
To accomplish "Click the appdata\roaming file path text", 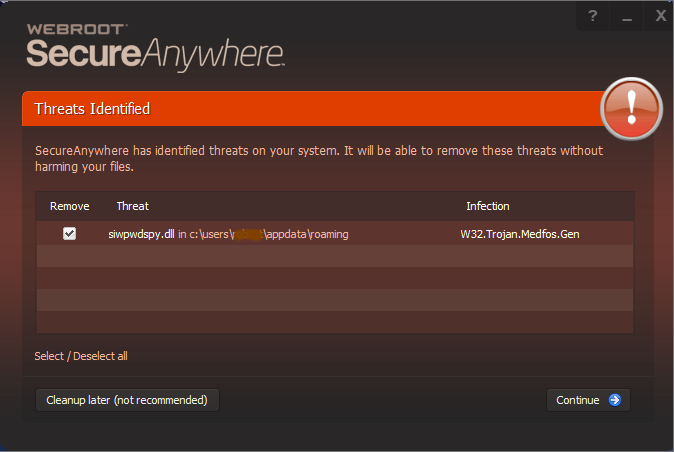I will 306,234.
